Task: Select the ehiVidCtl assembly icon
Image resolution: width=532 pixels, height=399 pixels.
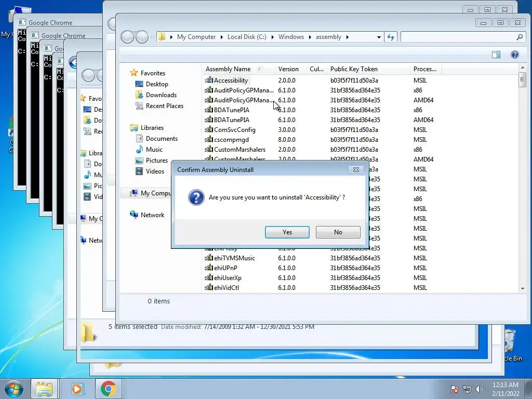Action: click(x=209, y=287)
